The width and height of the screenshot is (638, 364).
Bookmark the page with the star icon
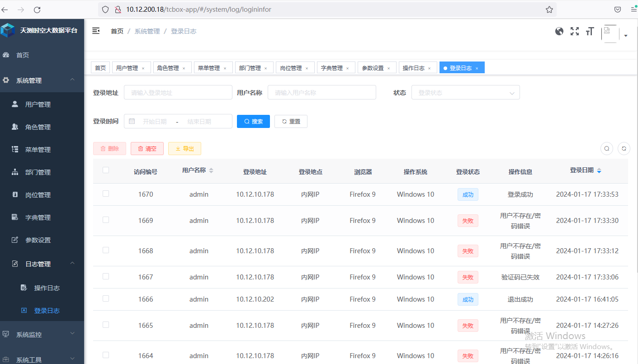549,9
